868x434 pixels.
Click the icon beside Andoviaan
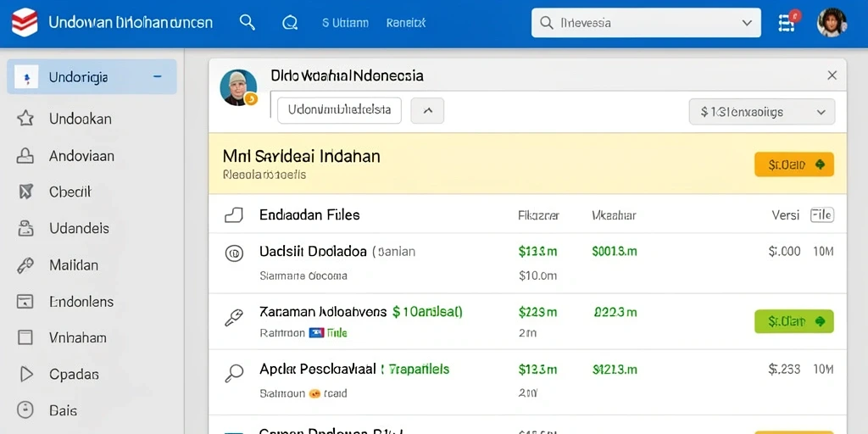25,156
